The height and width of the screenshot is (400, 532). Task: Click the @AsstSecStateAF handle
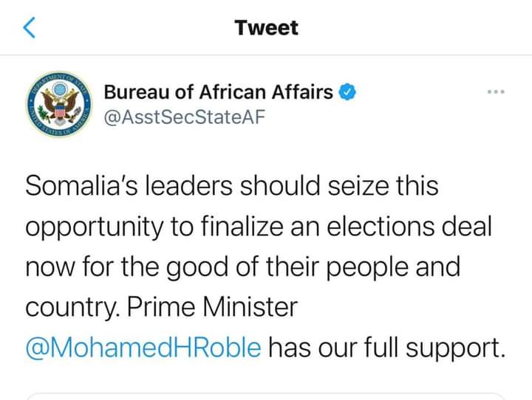pos(184,117)
